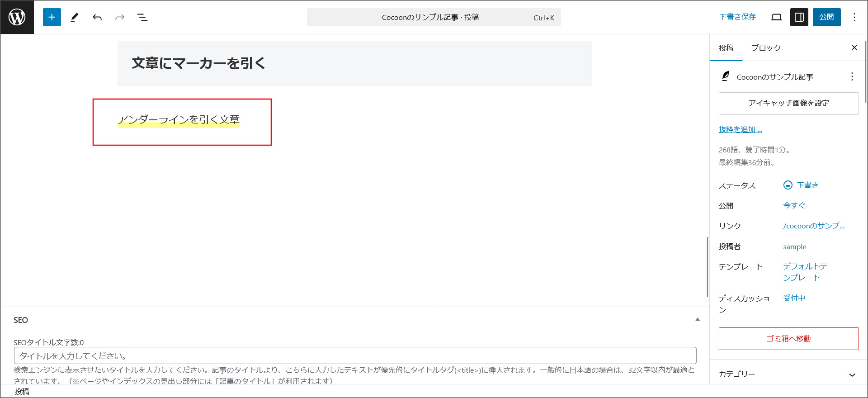Screen dimensions: 868x398
Task: Click the 268語、読了時間1分 word count text
Action: 755,150
